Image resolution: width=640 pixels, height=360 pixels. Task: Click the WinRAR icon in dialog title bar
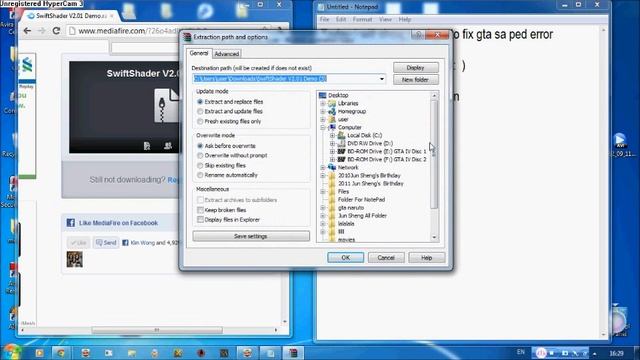(x=187, y=37)
